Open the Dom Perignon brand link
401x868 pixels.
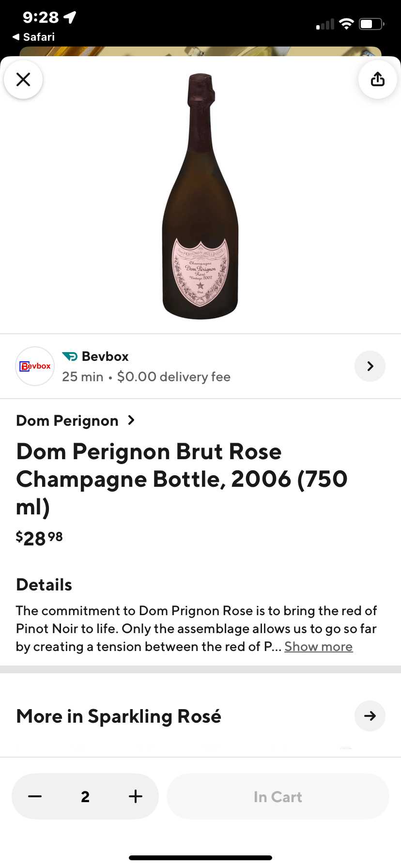click(x=67, y=420)
